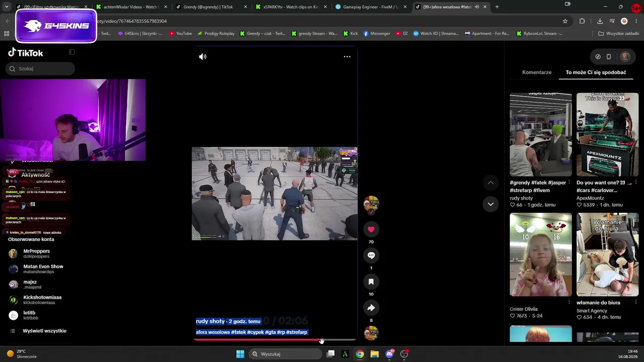Image resolution: width=644 pixels, height=362 pixels.
Task: Share the video using the arrow icon
Action: (x=371, y=308)
